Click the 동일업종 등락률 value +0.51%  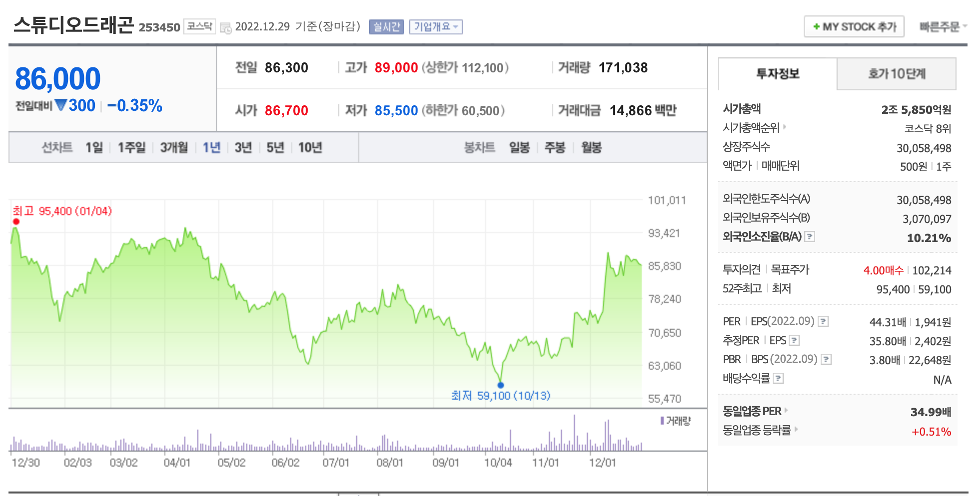tap(932, 432)
